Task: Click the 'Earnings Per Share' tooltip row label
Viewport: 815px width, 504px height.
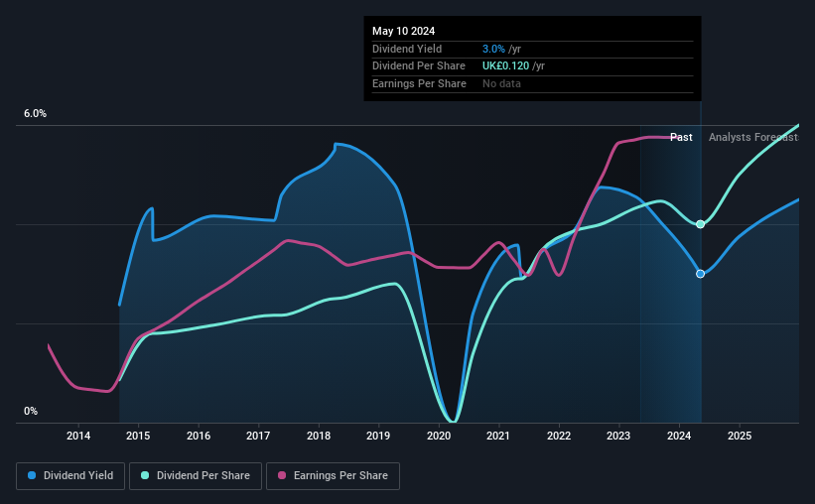Action: 419,83
